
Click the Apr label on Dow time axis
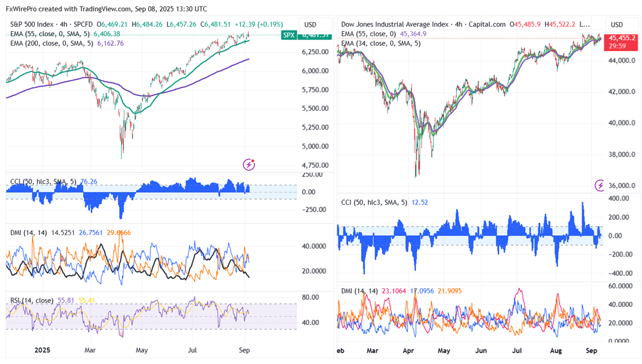point(408,351)
